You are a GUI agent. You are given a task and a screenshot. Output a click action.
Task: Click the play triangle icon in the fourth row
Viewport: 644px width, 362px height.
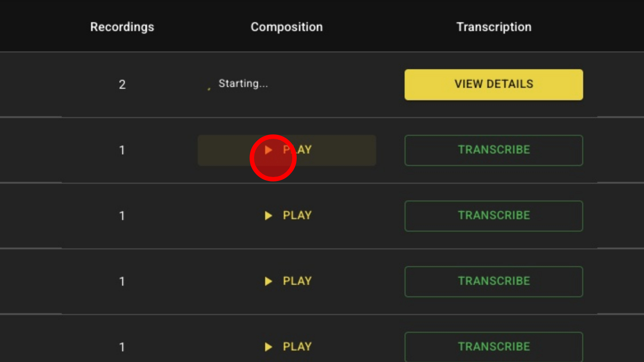pos(268,281)
